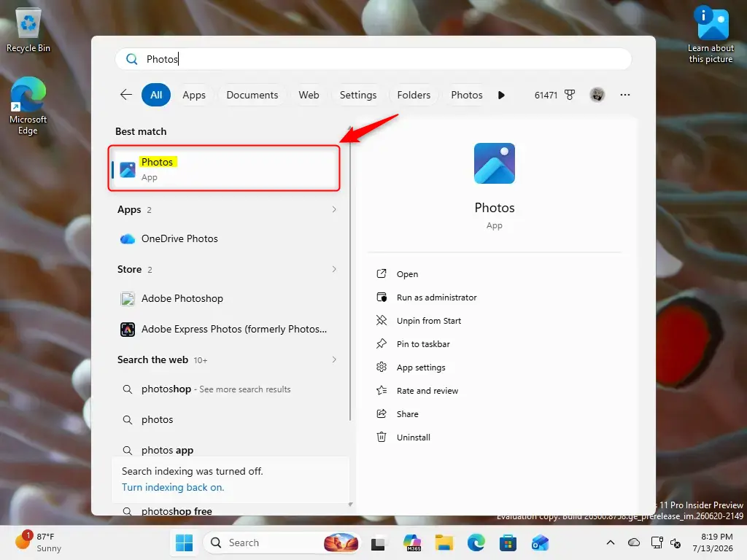Expand the Apps results section

(334, 209)
